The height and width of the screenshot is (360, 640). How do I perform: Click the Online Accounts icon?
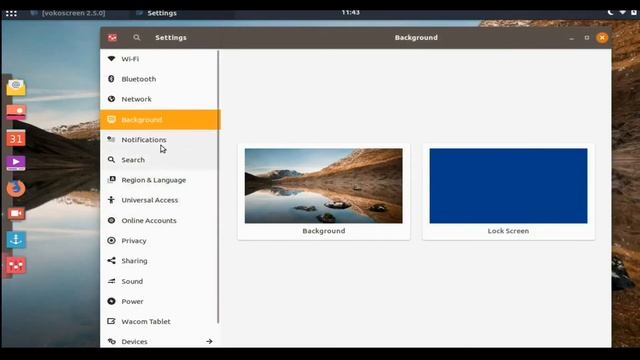pos(111,220)
